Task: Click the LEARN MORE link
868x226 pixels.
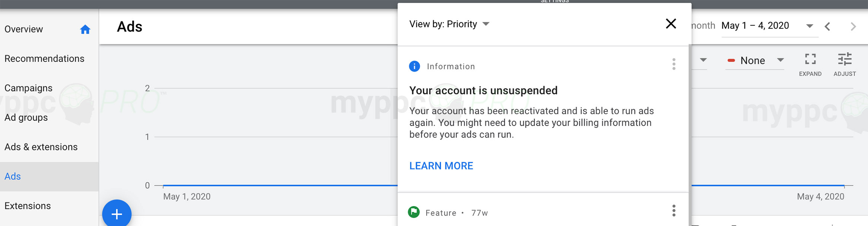Action: click(441, 166)
